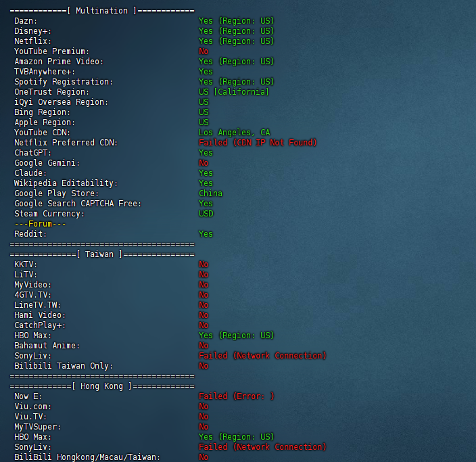
Task: Click the Reddit 'Yes' result
Action: [206, 234]
